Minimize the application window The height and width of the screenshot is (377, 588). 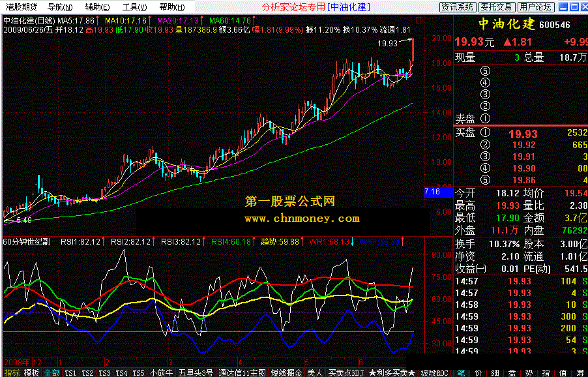563,7
